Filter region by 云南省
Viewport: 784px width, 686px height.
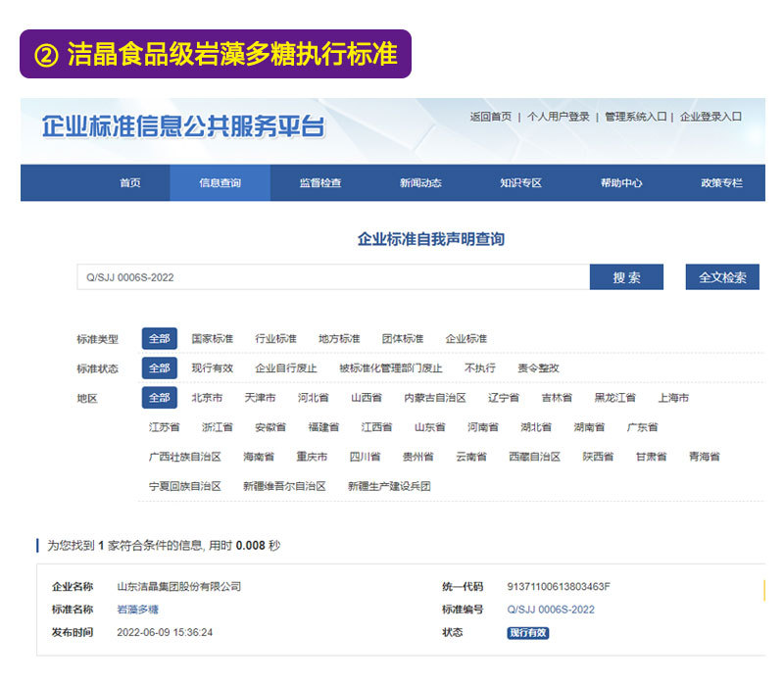point(471,457)
